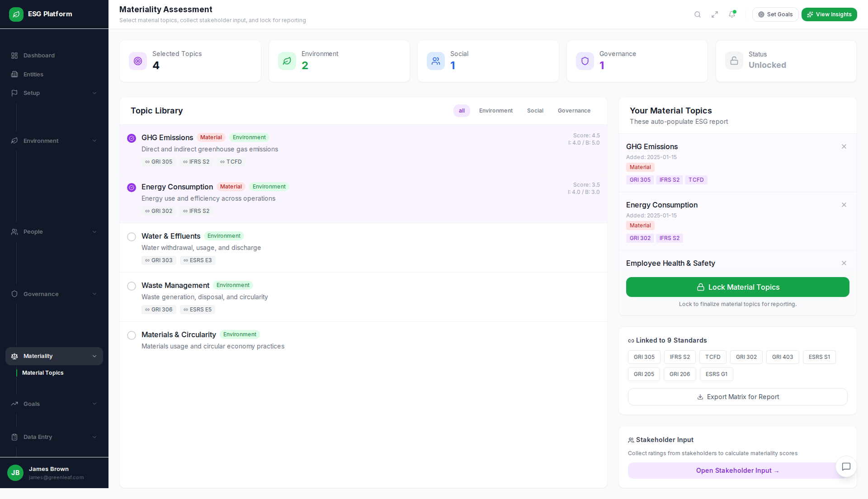The image size is (868, 499).
Task: Click the fullscreen expand icon
Action: click(x=715, y=14)
